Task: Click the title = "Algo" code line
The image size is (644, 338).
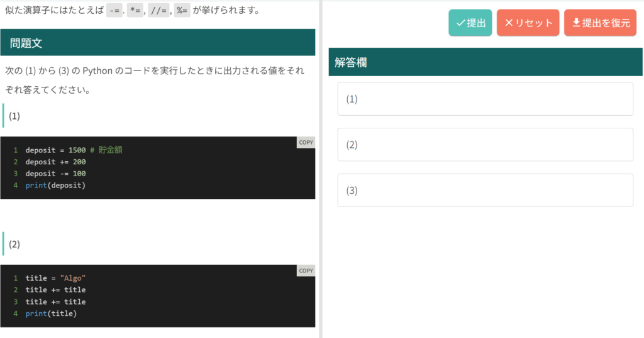Action: click(55, 278)
